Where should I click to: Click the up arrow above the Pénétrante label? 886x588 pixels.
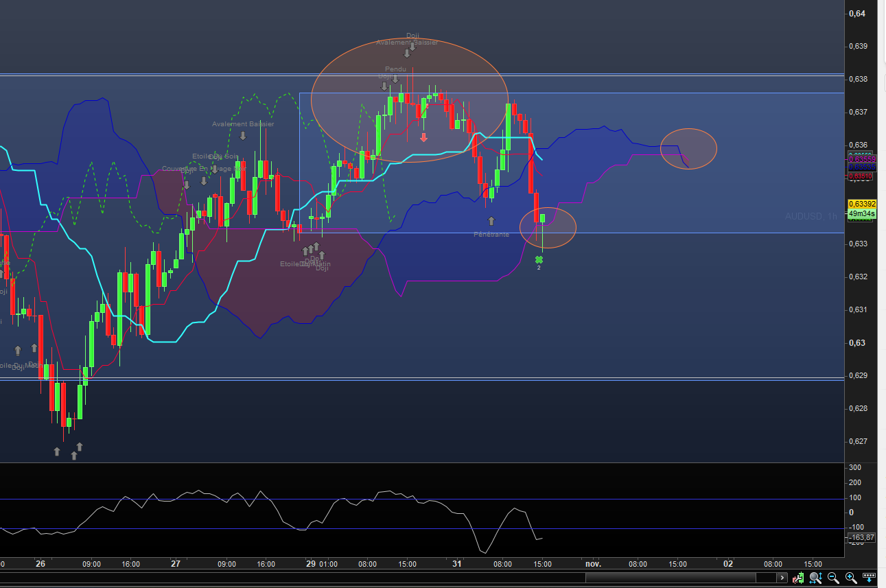[491, 221]
